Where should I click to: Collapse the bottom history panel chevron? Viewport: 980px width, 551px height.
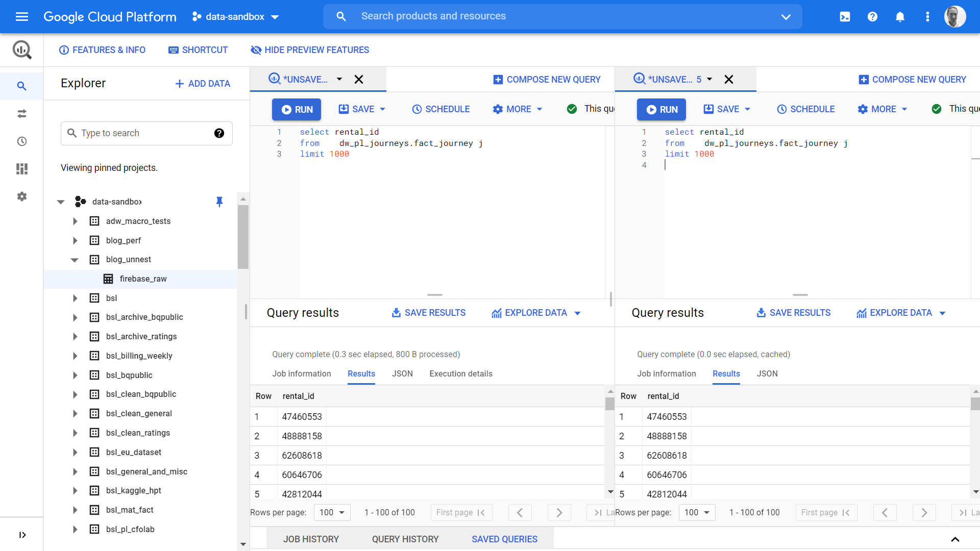[955, 539]
